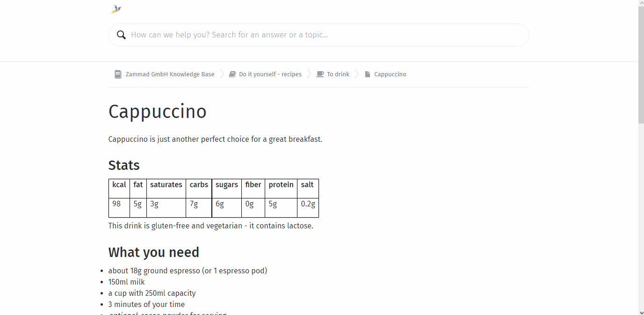Click the Stats section heading

(124, 165)
